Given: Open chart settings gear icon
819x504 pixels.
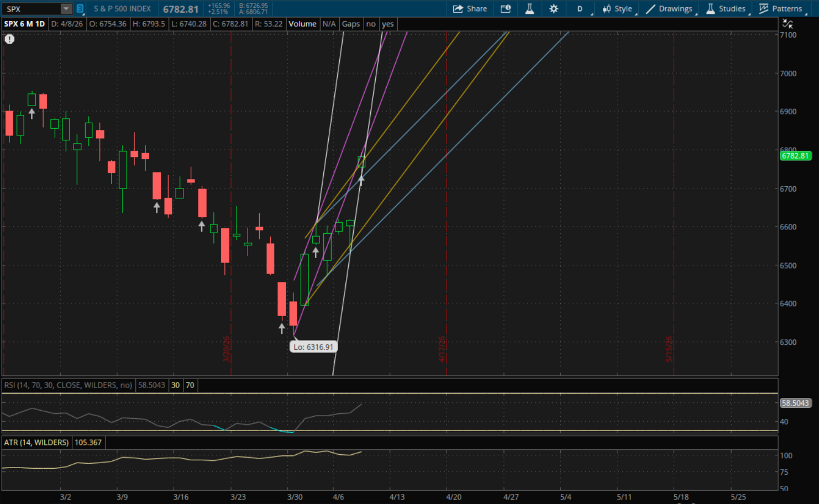Looking at the screenshot, I should click(x=554, y=9).
